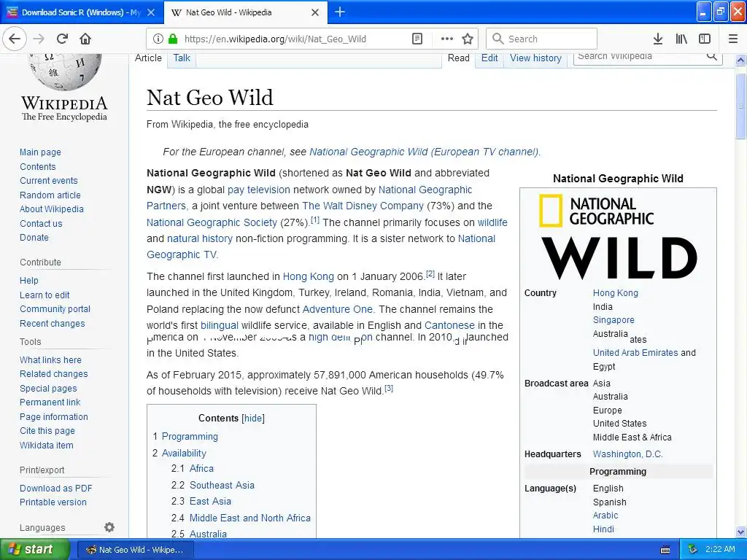Open the downloads panel
This screenshot has height=560, width=747.
(x=658, y=39)
